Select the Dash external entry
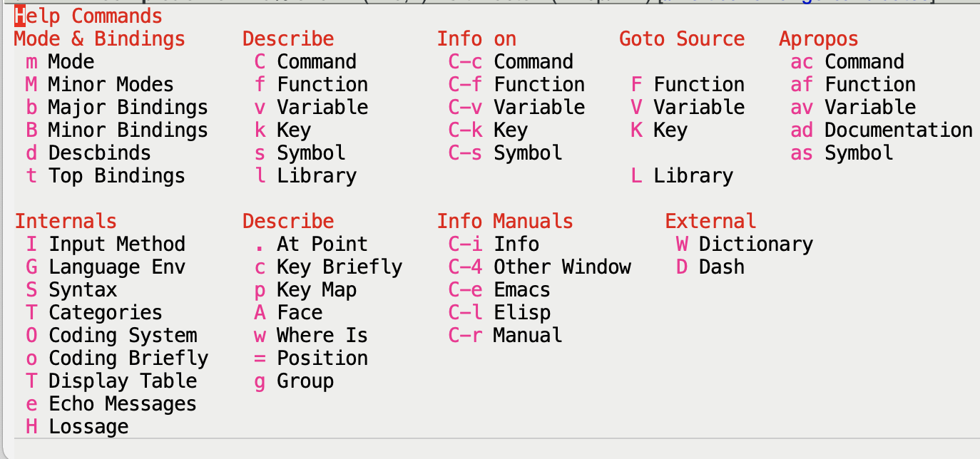 click(x=721, y=267)
